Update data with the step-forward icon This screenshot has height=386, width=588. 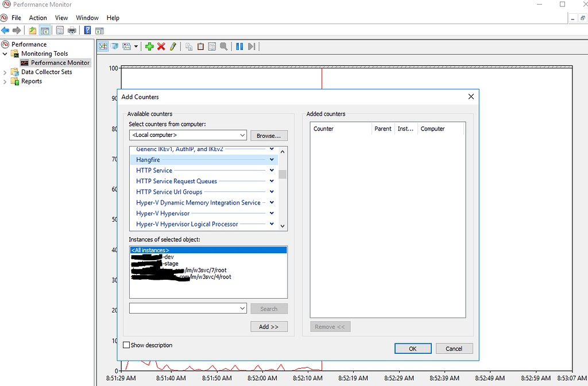click(252, 47)
